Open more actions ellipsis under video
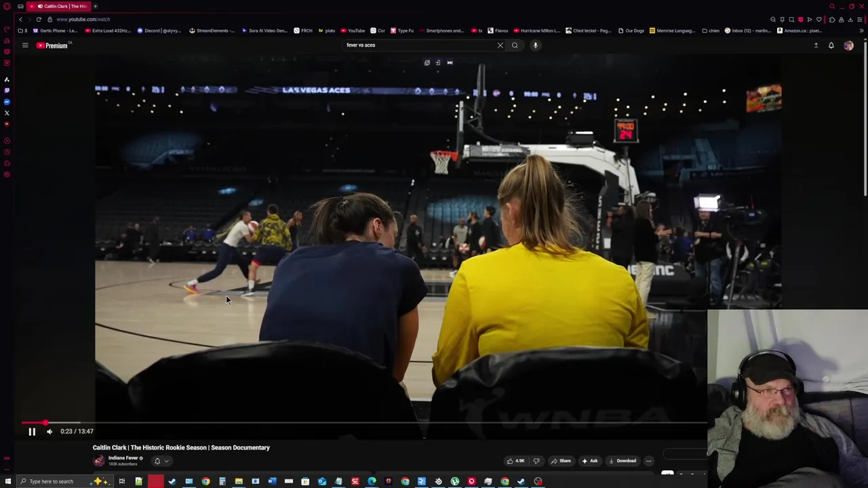Viewport: 868px width, 488px height. [648, 461]
